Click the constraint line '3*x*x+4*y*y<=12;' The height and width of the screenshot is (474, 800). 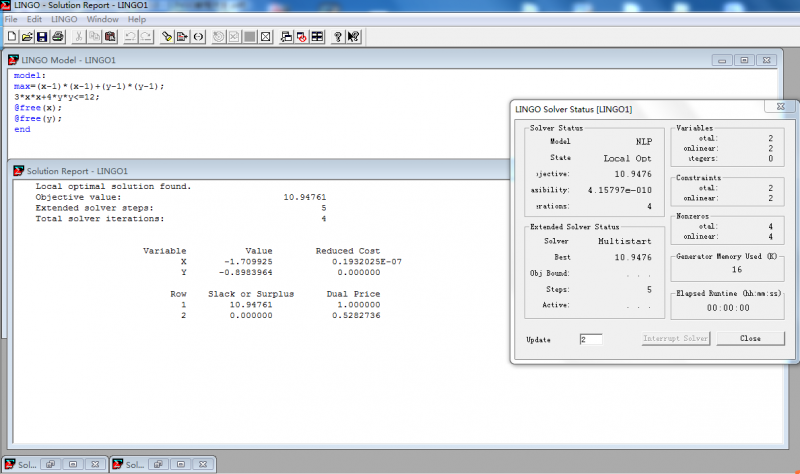coord(57,97)
